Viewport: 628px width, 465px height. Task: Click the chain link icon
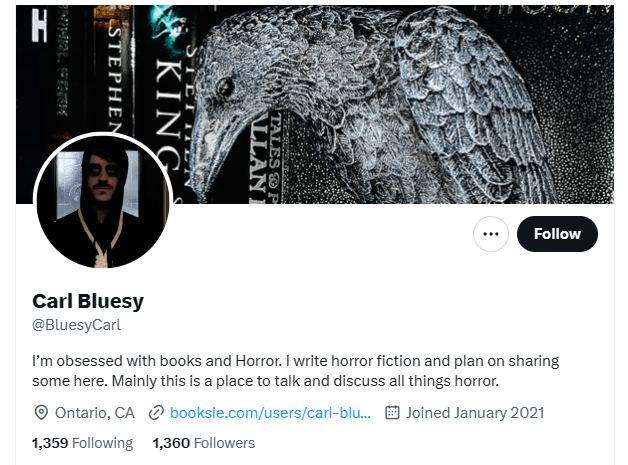tap(156, 413)
